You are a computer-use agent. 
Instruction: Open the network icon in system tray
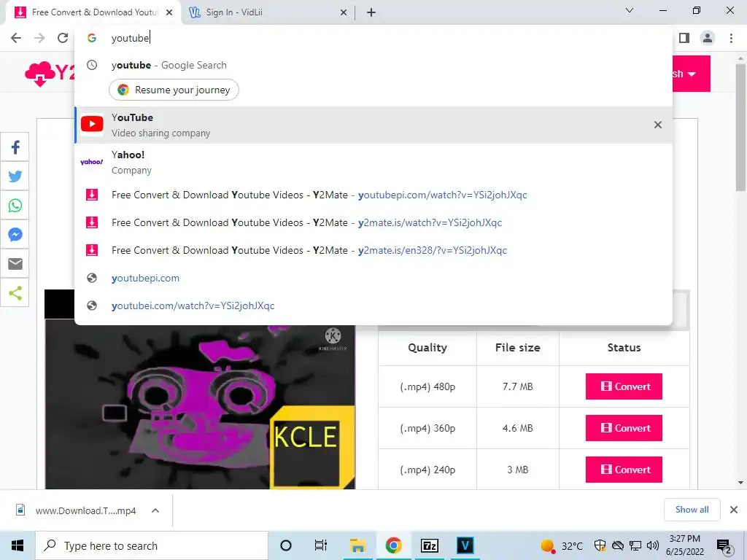(635, 545)
